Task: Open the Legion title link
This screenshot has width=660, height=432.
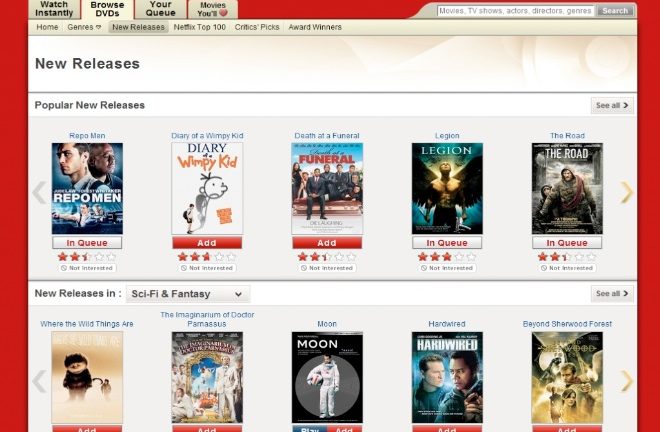Action: [447, 136]
